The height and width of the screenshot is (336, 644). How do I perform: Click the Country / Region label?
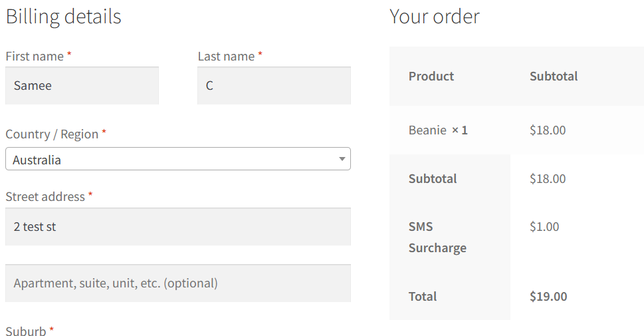tap(52, 134)
